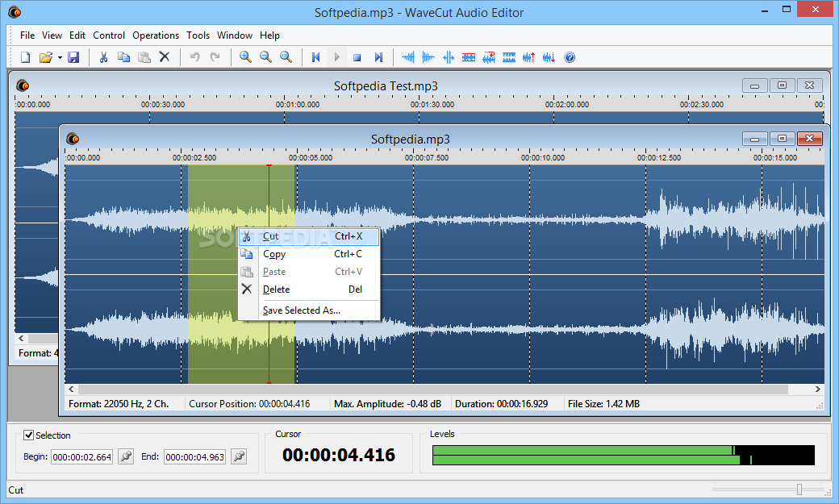This screenshot has height=504, width=839.
Task: Open a file using the folder icon
Action: point(45,57)
